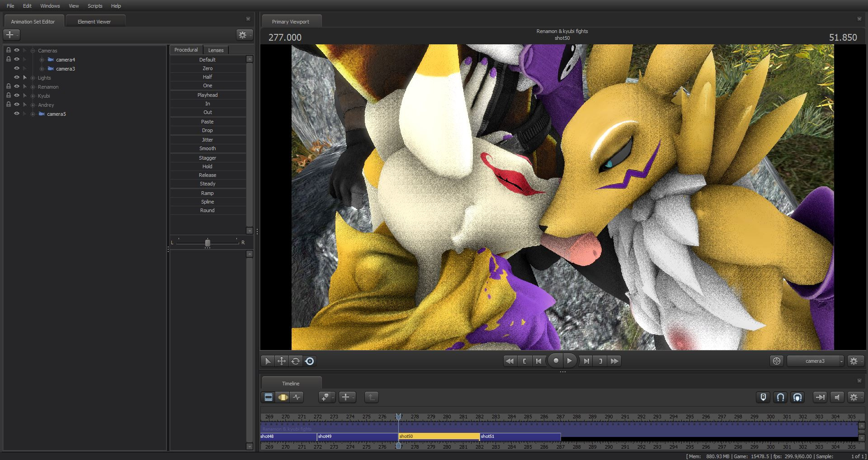This screenshot has width=868, height=460.
Task: Apply the Default procedural preset
Action: [x=208, y=60]
